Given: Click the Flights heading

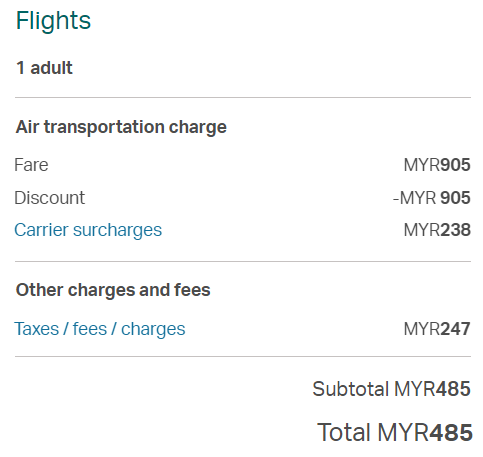Looking at the screenshot, I should pos(53,21).
